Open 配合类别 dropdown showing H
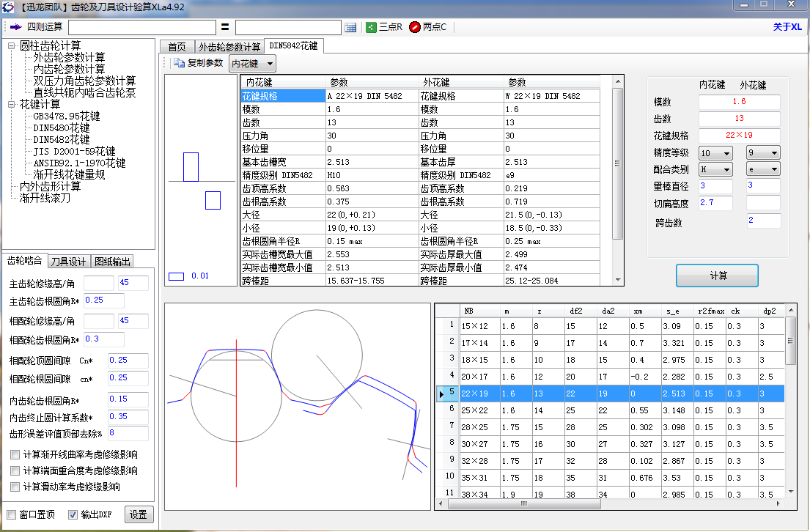The image size is (810, 532). point(715,169)
